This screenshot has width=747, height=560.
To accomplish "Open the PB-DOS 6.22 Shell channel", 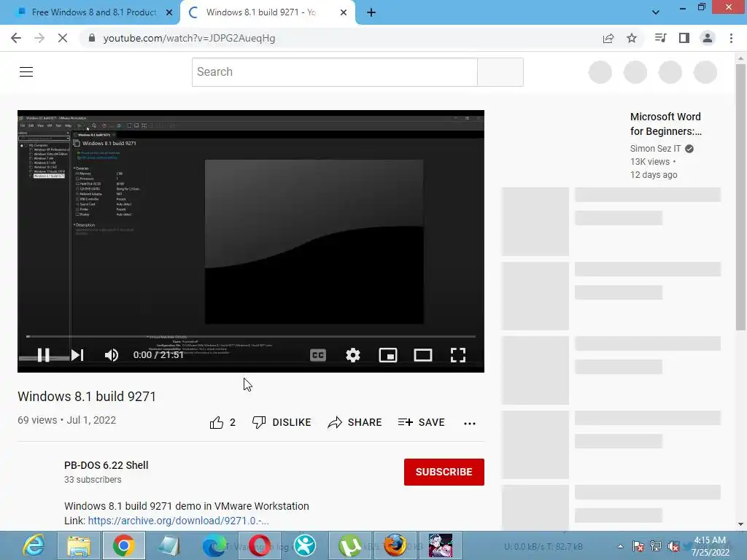I will [107, 465].
